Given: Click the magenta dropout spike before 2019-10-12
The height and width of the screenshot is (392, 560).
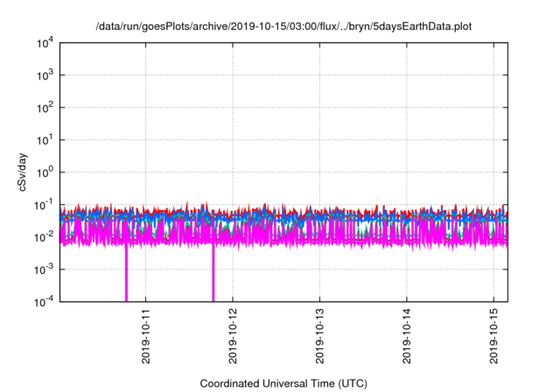Looking at the screenshot, I should (213, 273).
